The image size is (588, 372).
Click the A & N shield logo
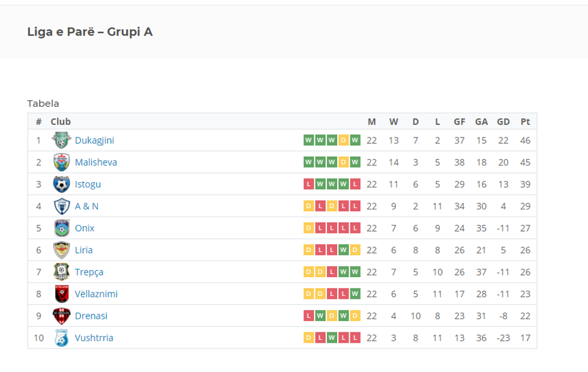coord(61,206)
